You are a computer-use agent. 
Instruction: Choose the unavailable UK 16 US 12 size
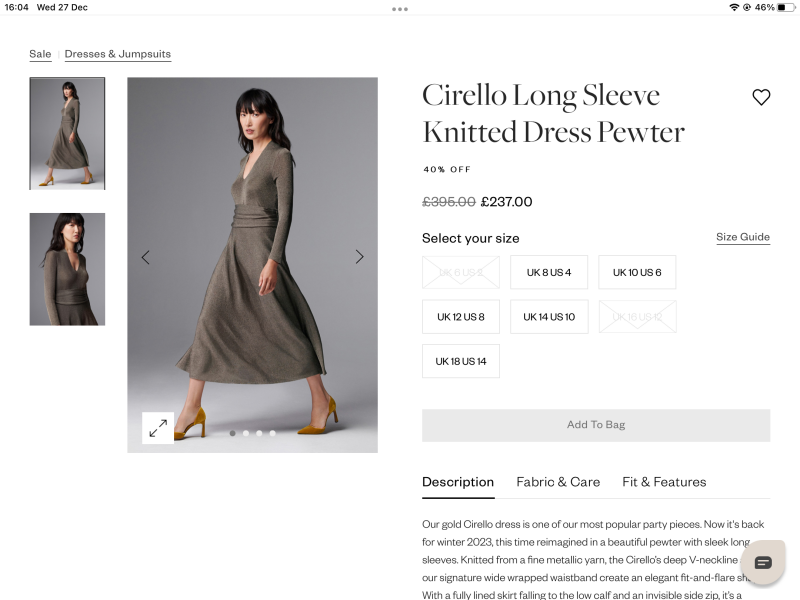point(638,316)
